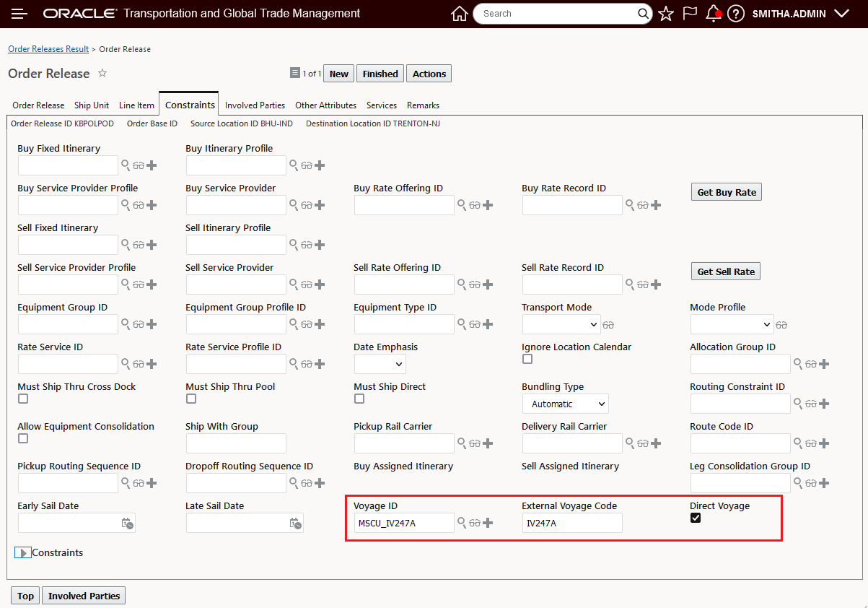The height and width of the screenshot is (608, 868).
Task: Enable Must Ship Thru Pool
Action: (x=191, y=399)
